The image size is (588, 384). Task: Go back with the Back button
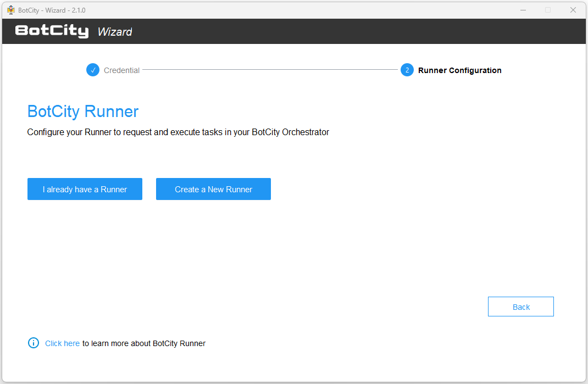coord(520,307)
